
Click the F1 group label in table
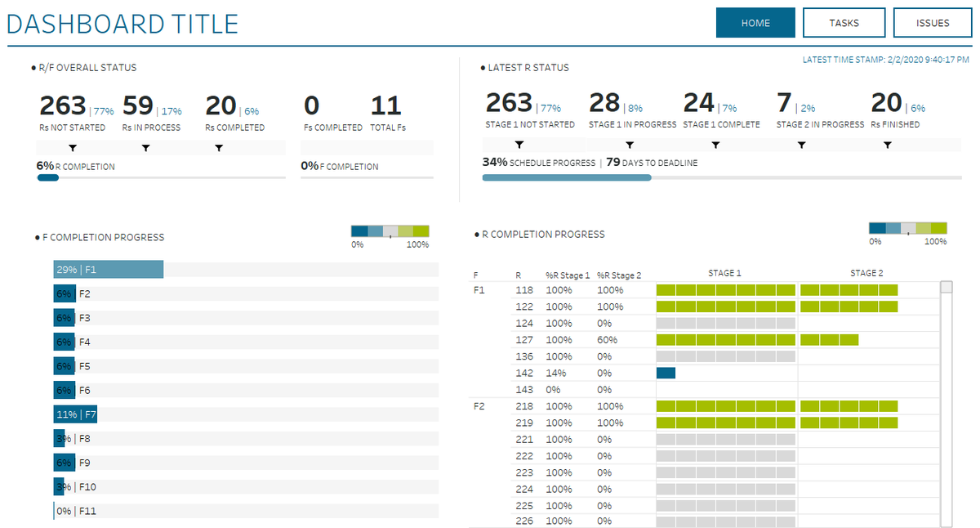(x=479, y=290)
